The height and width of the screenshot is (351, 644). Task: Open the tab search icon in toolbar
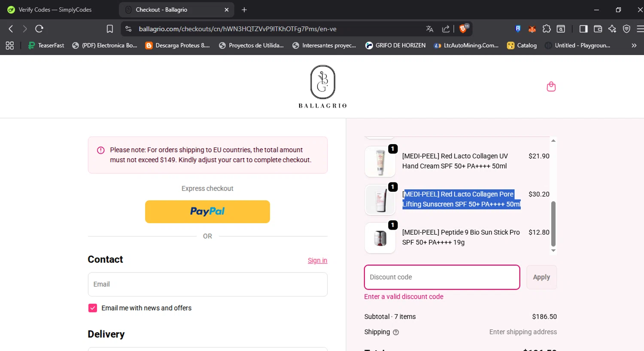click(x=561, y=29)
